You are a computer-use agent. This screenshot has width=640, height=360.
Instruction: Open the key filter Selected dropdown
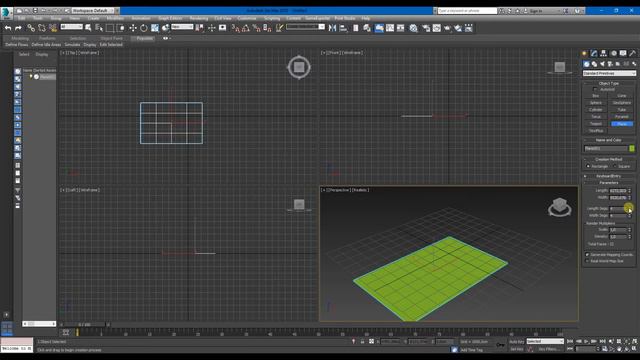point(545,341)
